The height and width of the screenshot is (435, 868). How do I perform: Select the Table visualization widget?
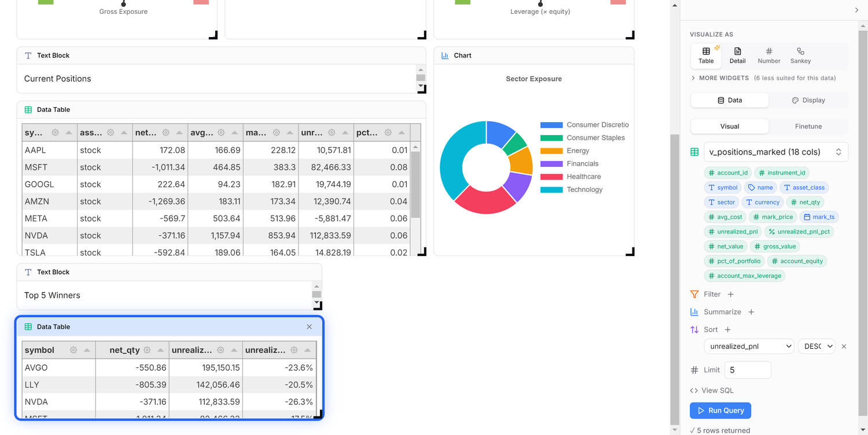pos(706,56)
